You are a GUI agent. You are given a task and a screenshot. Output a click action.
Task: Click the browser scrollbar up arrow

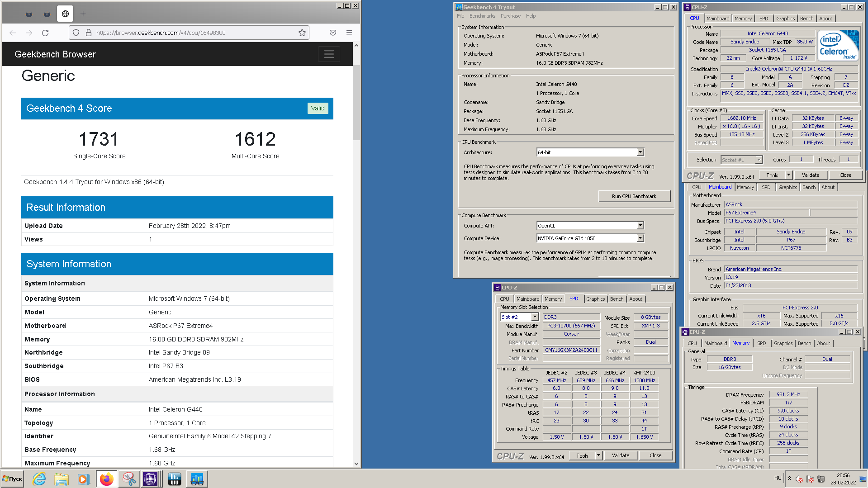point(356,46)
